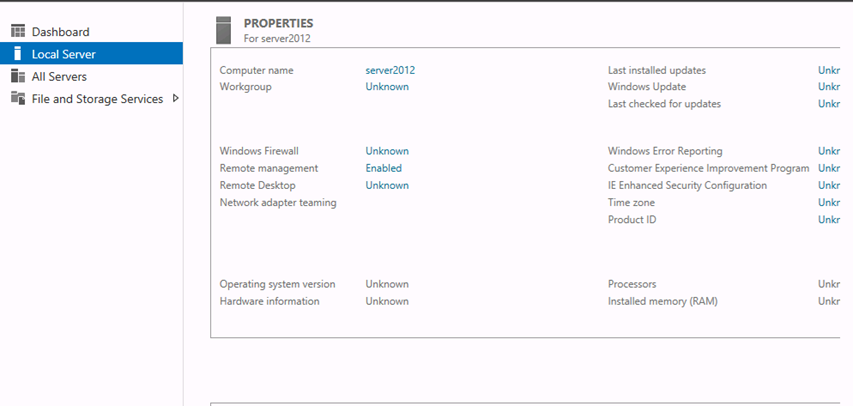853x406 pixels.
Task: Click the Windows Update value link
Action: 829,87
